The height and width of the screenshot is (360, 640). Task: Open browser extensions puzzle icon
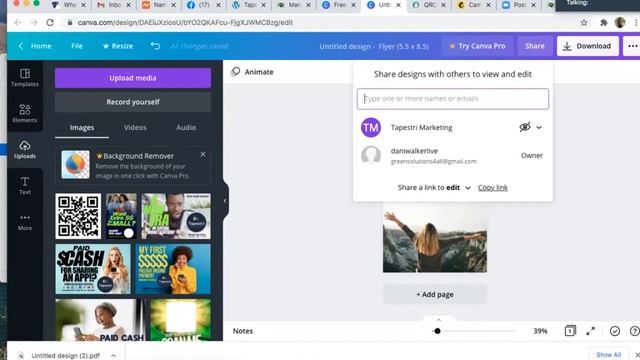(x=603, y=23)
